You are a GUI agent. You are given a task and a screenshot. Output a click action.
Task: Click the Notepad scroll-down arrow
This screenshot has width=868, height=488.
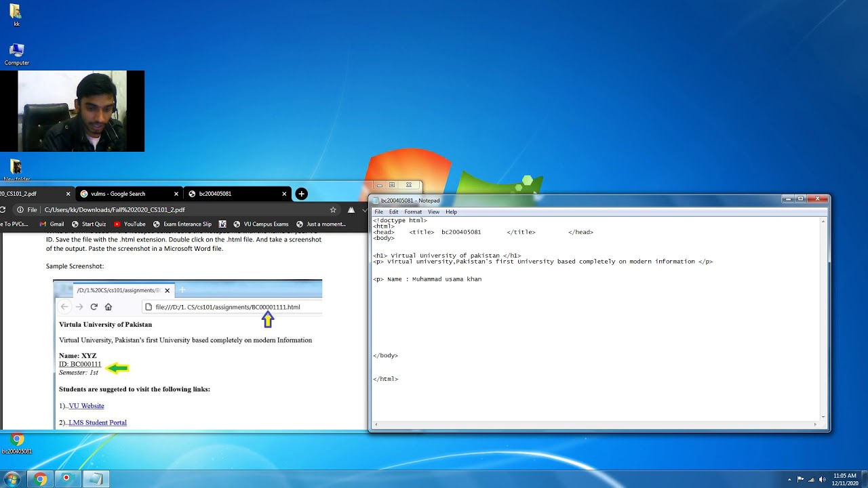click(x=824, y=417)
